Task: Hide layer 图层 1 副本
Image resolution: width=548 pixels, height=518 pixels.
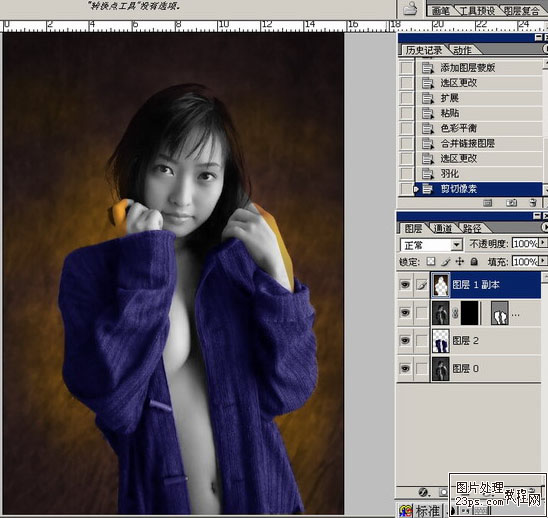Action: pos(405,285)
